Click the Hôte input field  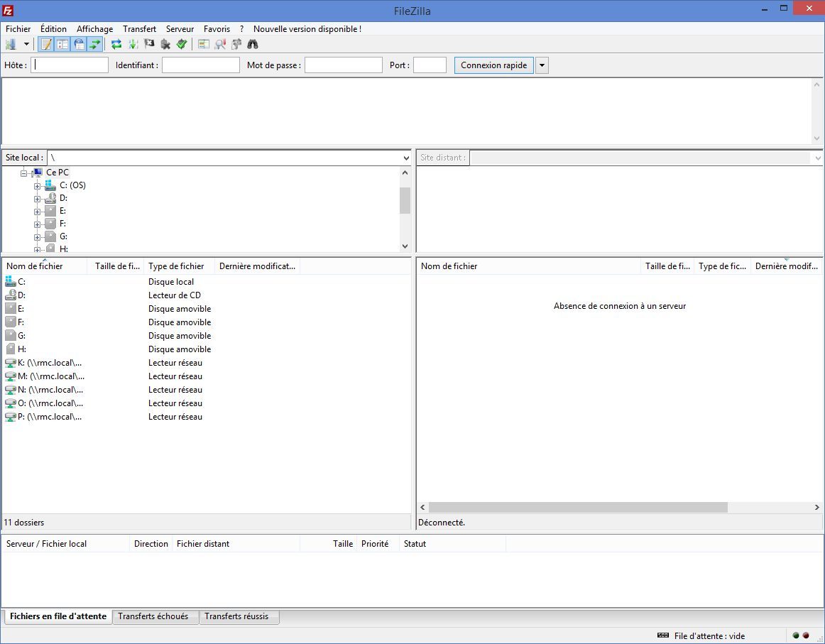pos(70,65)
